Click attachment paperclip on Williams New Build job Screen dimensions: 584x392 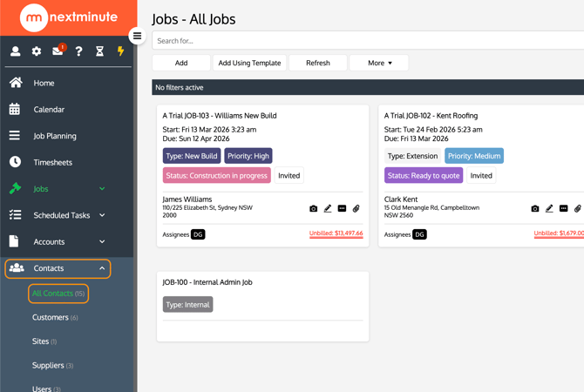356,209
